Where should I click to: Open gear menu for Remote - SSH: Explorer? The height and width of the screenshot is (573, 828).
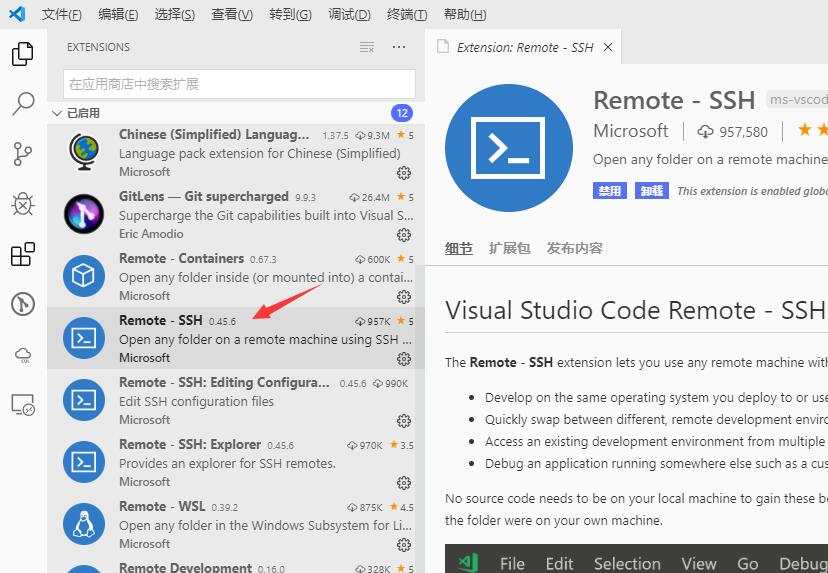click(x=404, y=483)
